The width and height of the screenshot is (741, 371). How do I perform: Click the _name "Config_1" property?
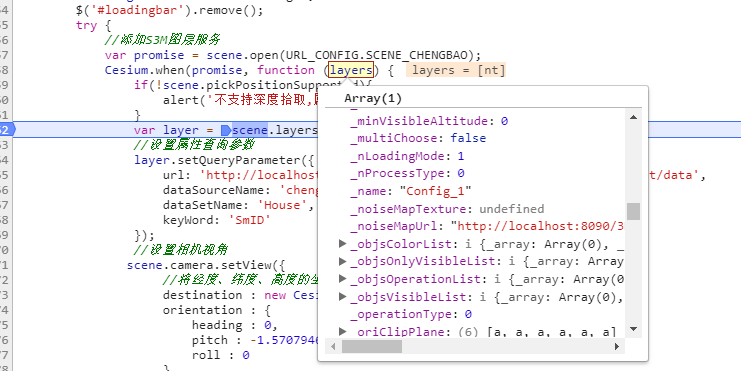[x=411, y=191]
